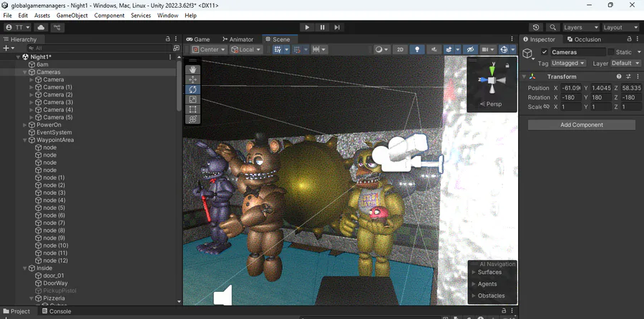Click the Add Component button
The width and height of the screenshot is (644, 319).
pos(582,124)
